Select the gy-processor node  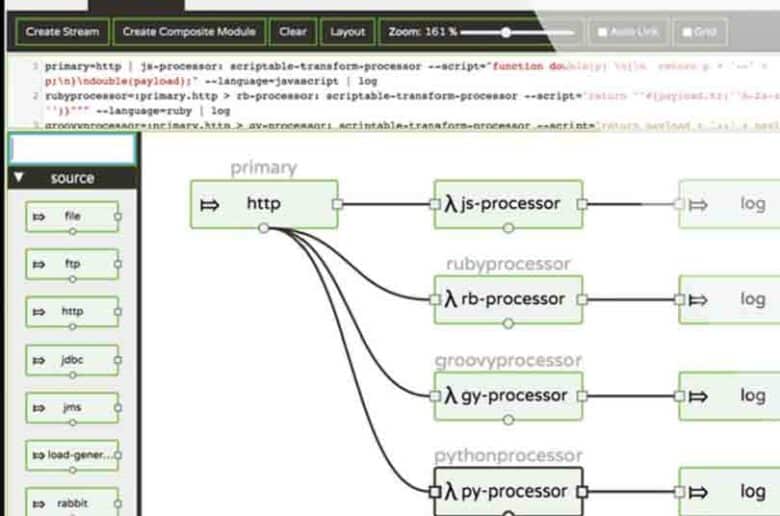508,396
